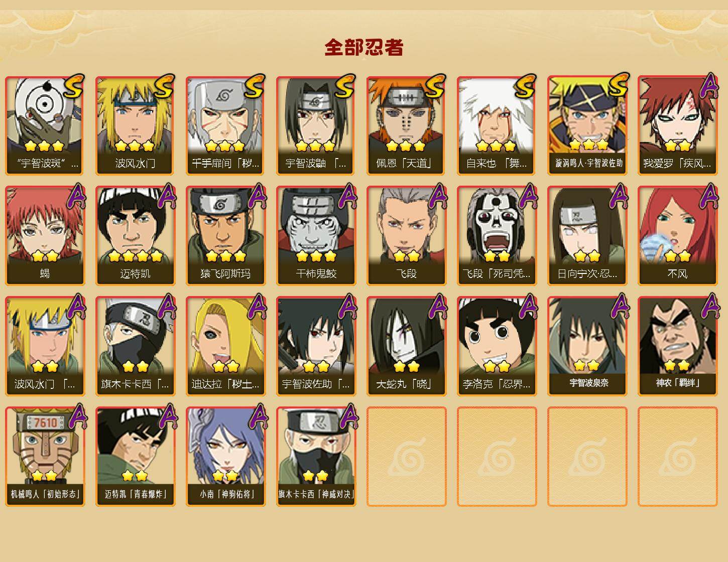Click the 大蛇丸「晓」 card
The width and height of the screenshot is (728, 562).
[406, 346]
